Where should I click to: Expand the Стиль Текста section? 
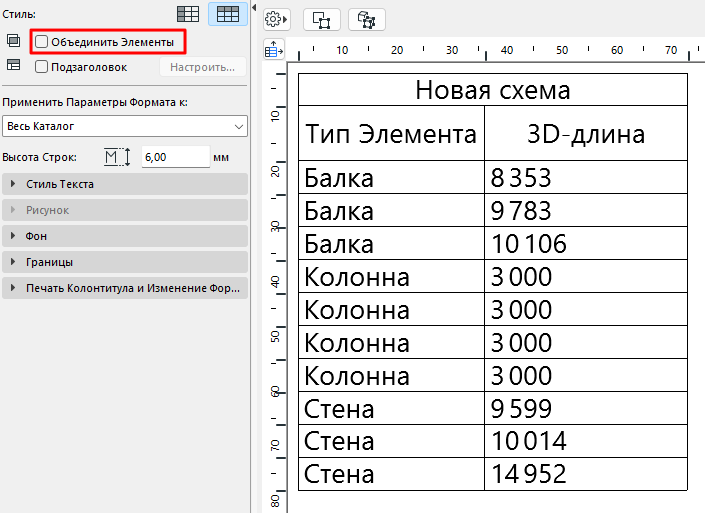pyautogui.click(x=125, y=184)
